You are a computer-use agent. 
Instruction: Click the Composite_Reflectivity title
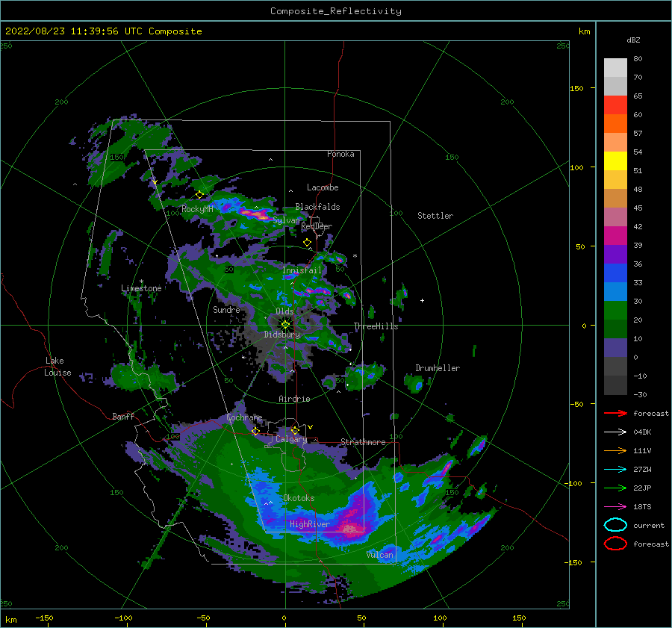[336, 11]
